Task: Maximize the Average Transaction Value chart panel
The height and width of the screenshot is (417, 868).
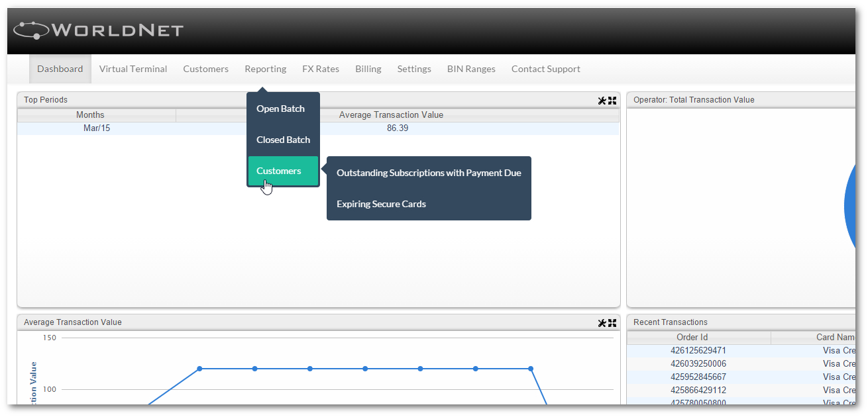Action: (x=612, y=323)
